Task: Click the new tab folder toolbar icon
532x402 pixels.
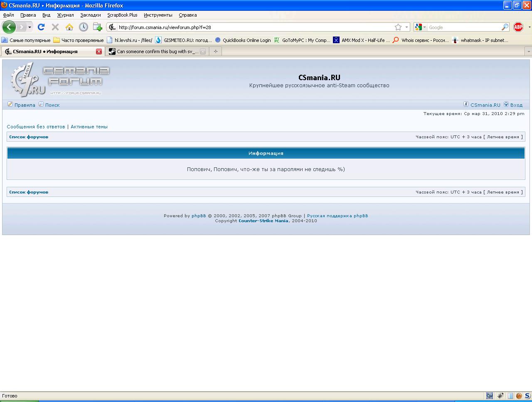Action: (x=98, y=27)
